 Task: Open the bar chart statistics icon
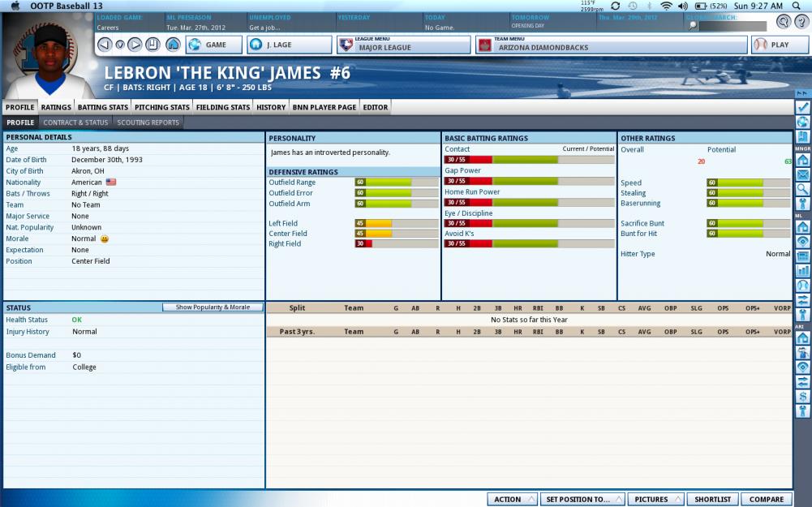pos(802,270)
